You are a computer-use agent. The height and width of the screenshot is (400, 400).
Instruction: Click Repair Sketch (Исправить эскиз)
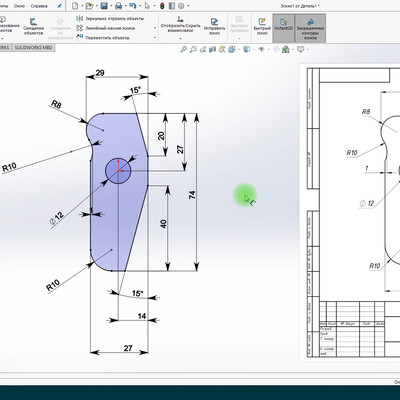[214, 26]
